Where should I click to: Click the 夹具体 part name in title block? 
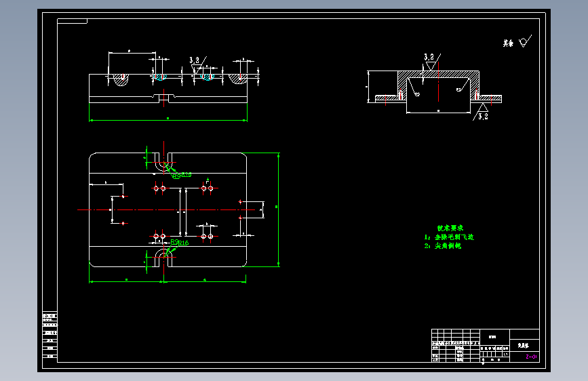[x=523, y=345]
